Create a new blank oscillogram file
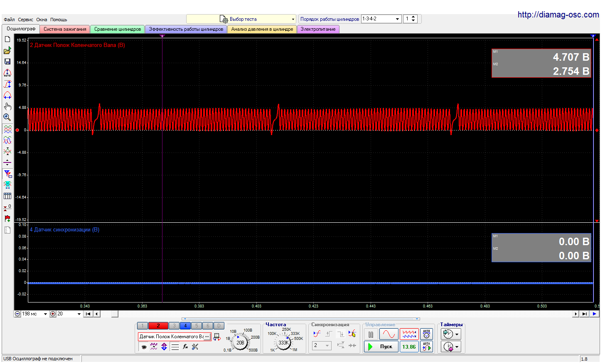Screen dimensions: 605x364 pos(7,39)
